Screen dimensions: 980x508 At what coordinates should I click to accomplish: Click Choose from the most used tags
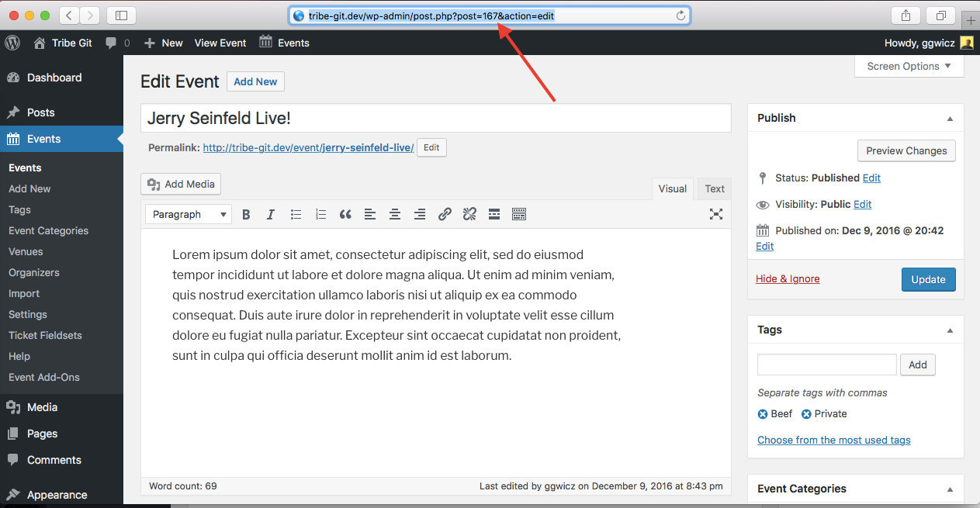point(833,440)
